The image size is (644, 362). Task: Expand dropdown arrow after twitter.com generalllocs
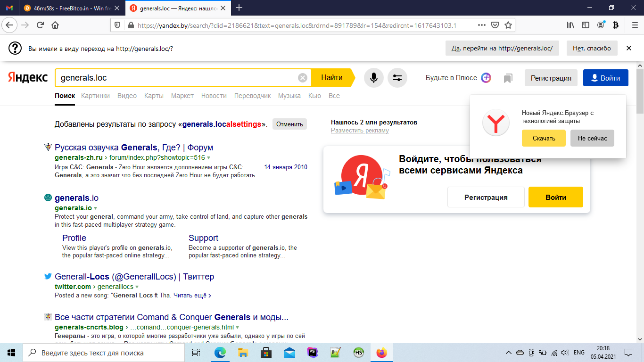tap(137, 287)
